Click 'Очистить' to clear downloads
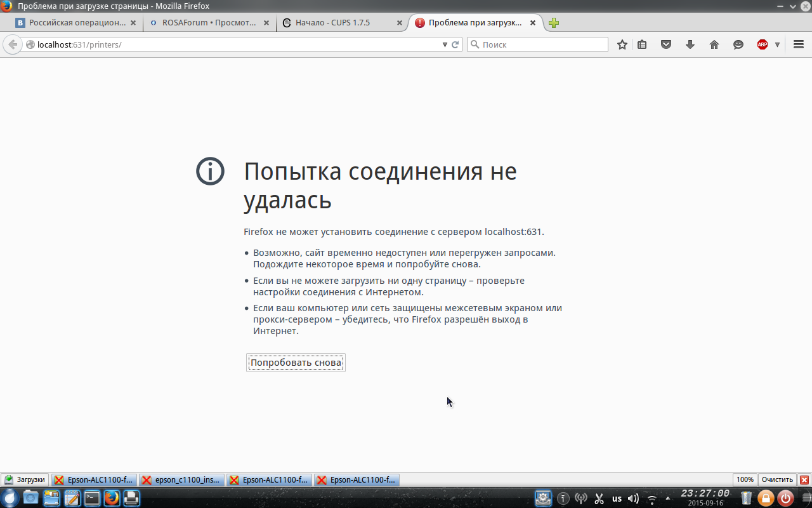 (777, 479)
